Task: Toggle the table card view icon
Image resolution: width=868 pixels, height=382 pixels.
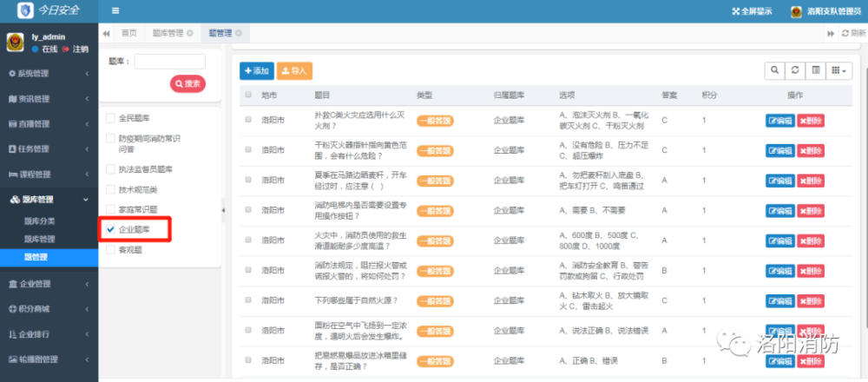Action: pyautogui.click(x=815, y=70)
